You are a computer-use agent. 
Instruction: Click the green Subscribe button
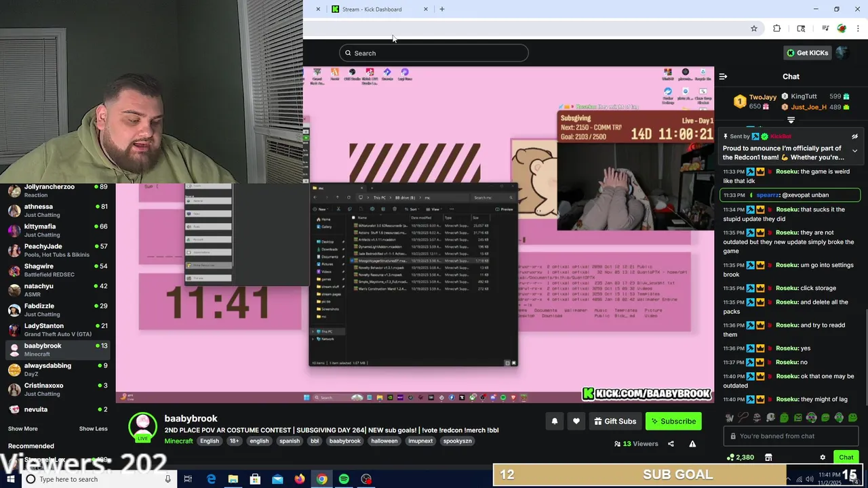click(x=673, y=421)
